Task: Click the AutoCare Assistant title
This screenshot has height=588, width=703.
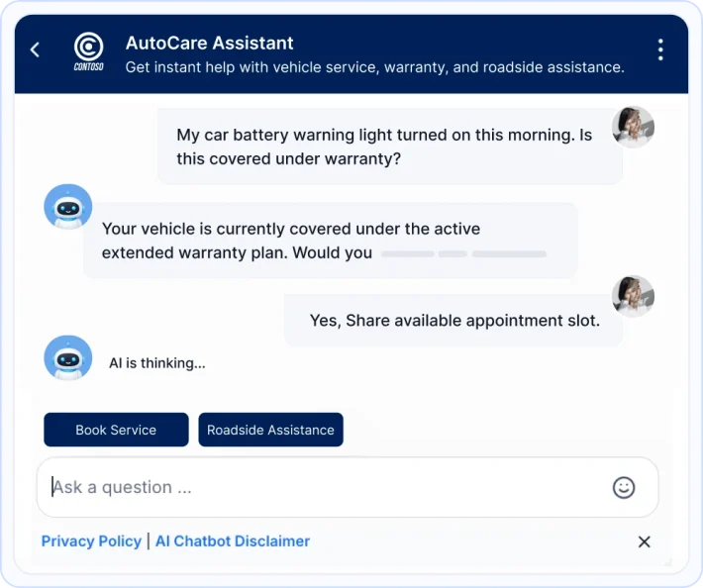Action: pyautogui.click(x=209, y=43)
